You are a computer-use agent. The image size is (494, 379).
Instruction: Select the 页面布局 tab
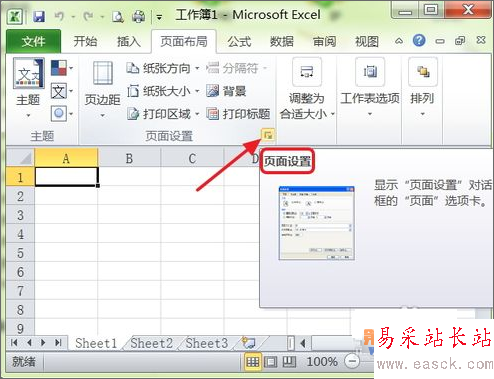pyautogui.click(x=184, y=41)
